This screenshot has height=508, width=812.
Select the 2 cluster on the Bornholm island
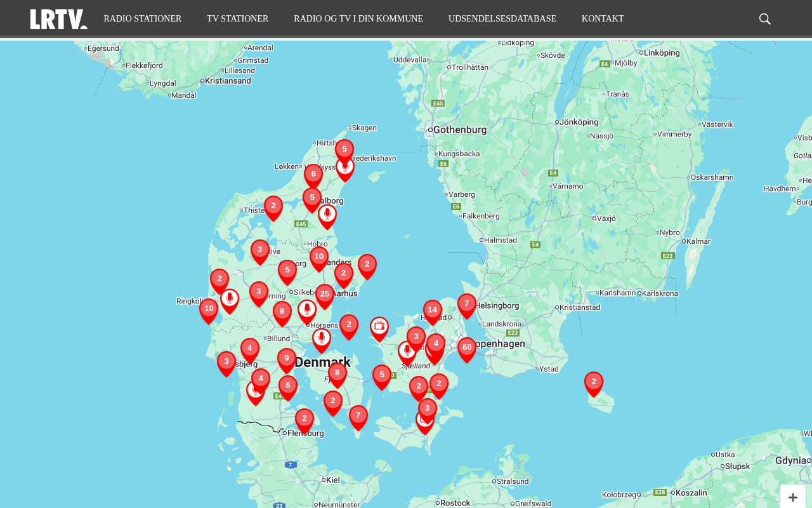point(594,384)
